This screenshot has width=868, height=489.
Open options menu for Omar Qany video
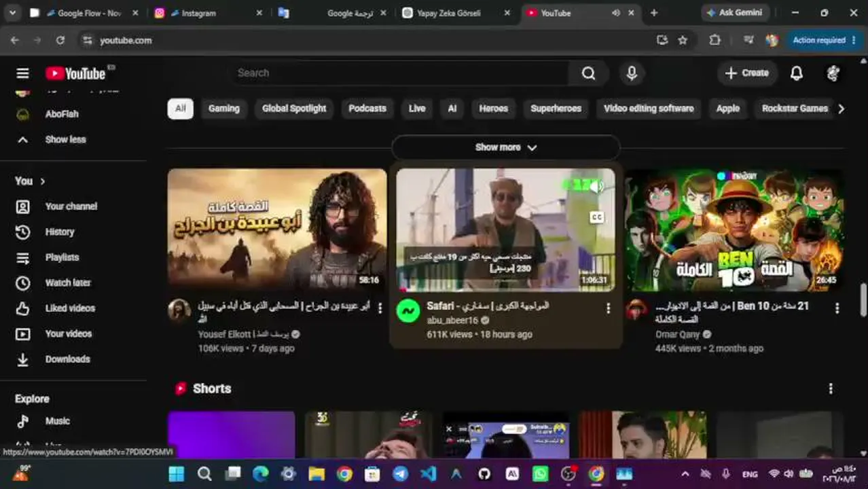pos(837,308)
